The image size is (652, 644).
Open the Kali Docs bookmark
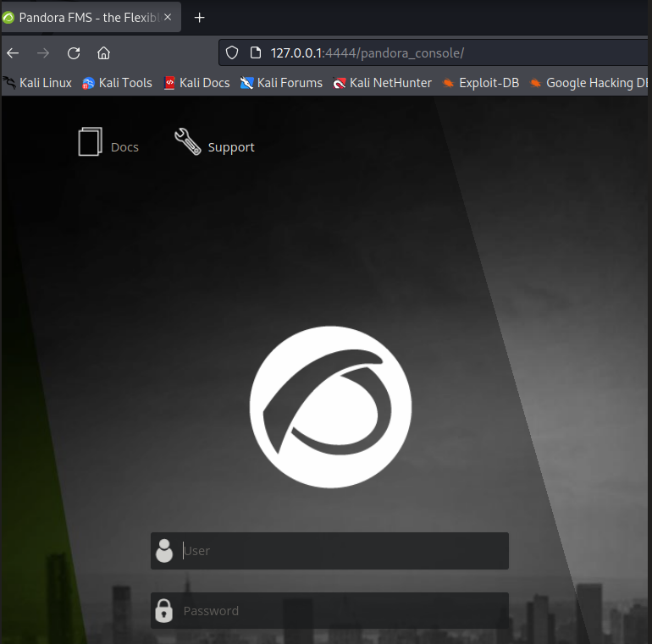[196, 83]
